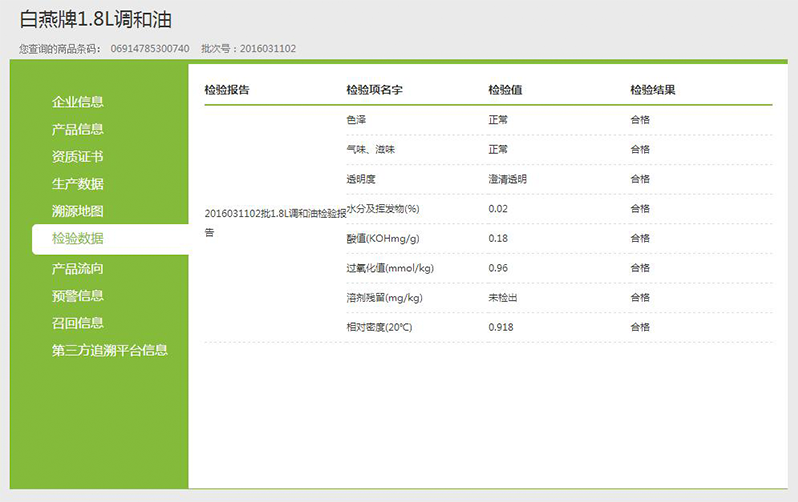Screen dimensions: 798x502
Task: Click the 正常 value in 气味、滋味 row
Action: point(498,149)
